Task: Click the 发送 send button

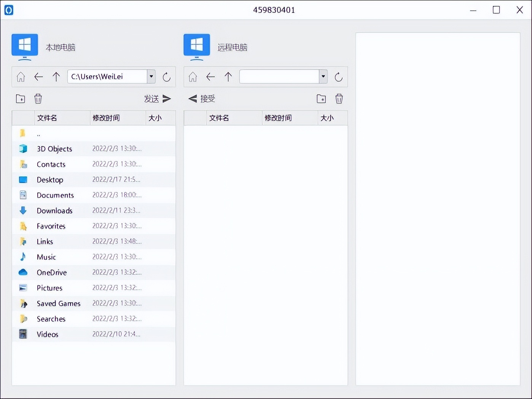Action: tap(157, 99)
